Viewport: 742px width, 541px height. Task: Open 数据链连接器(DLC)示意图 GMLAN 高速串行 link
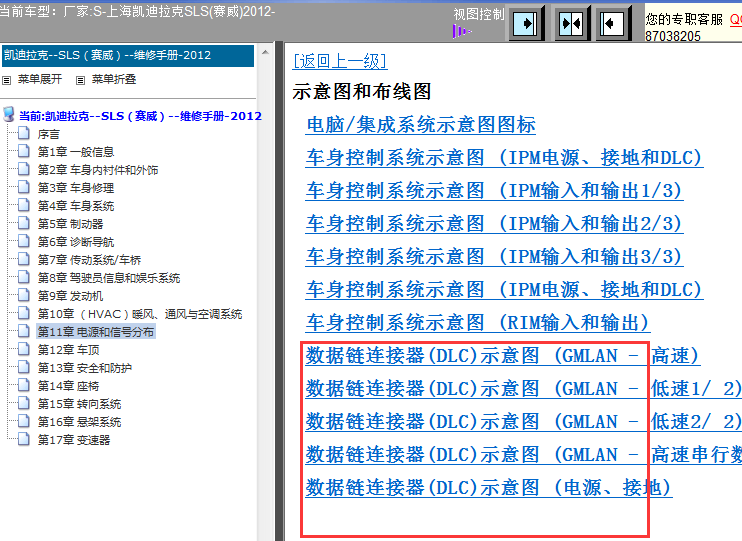pos(523,454)
